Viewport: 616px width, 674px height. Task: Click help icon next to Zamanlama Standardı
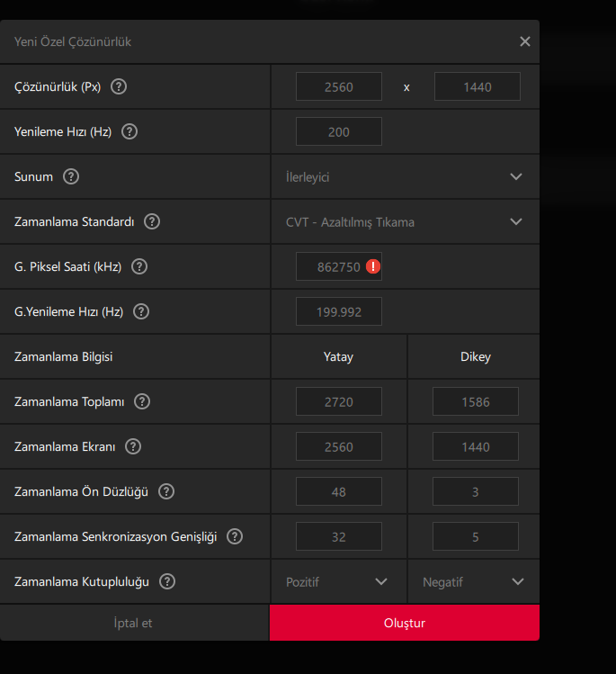pos(152,221)
